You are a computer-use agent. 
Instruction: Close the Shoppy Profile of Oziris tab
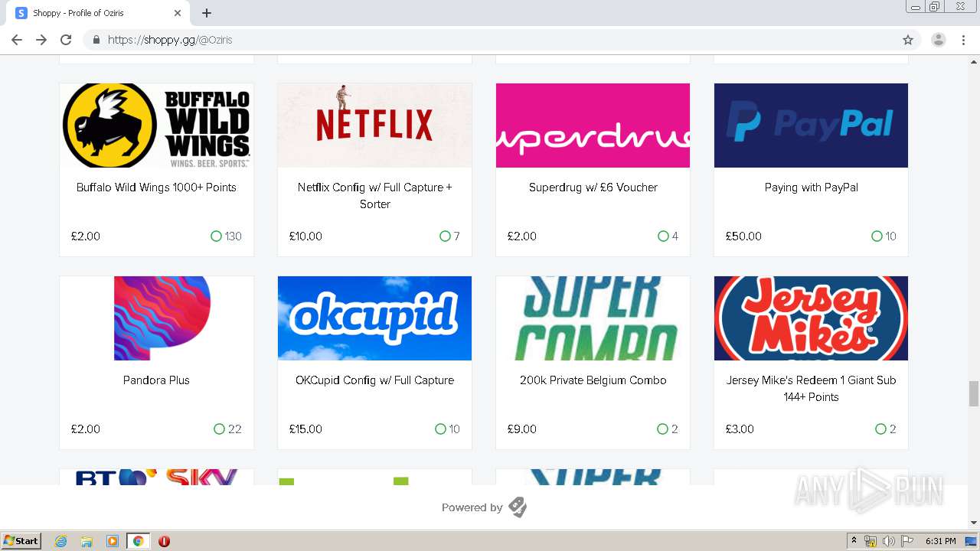click(178, 13)
